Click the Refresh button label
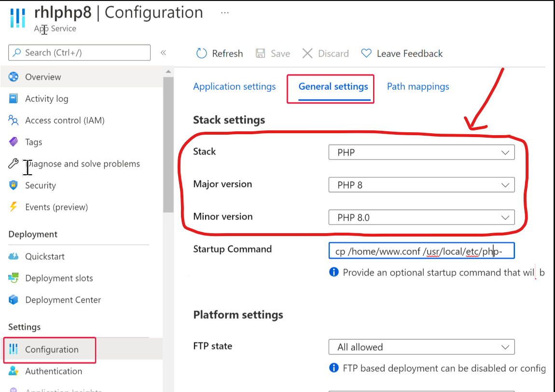The width and height of the screenshot is (555, 392). click(227, 54)
